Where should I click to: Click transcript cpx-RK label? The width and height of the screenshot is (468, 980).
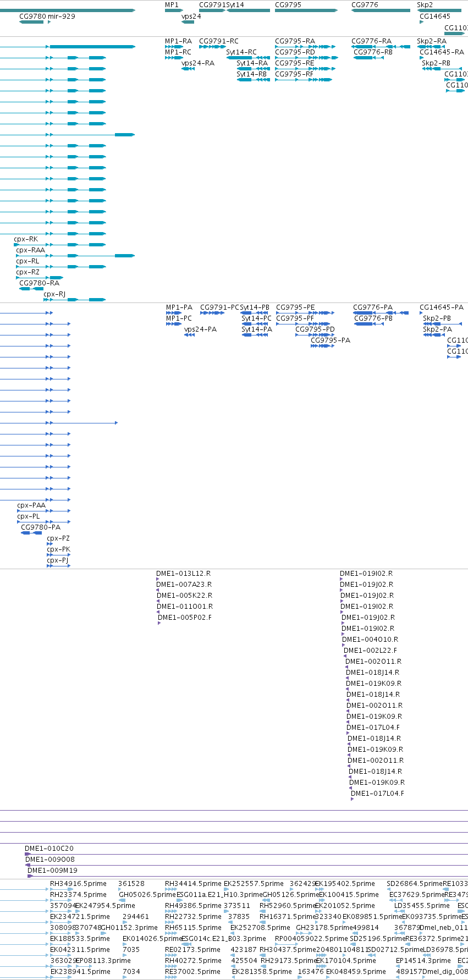[x=26, y=239]
